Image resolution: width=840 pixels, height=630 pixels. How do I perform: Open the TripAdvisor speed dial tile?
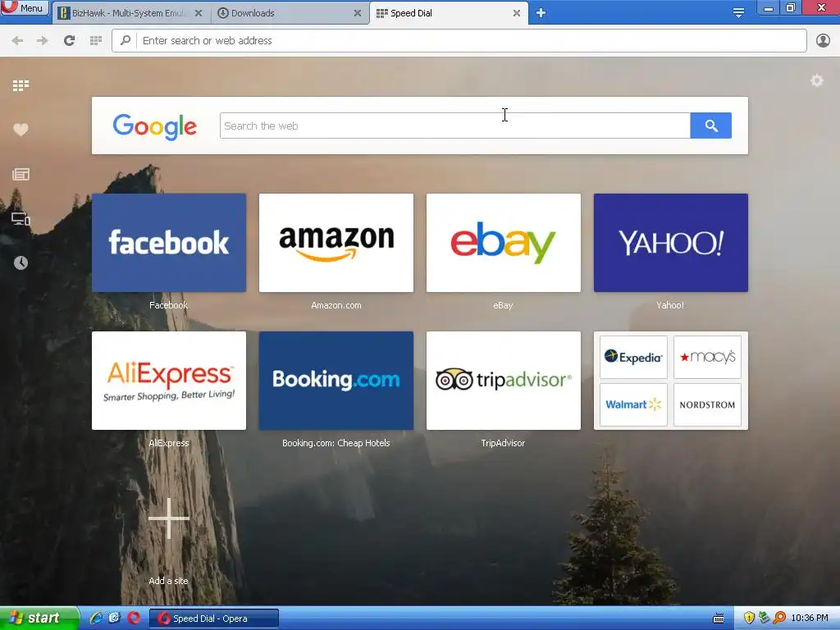coord(504,381)
